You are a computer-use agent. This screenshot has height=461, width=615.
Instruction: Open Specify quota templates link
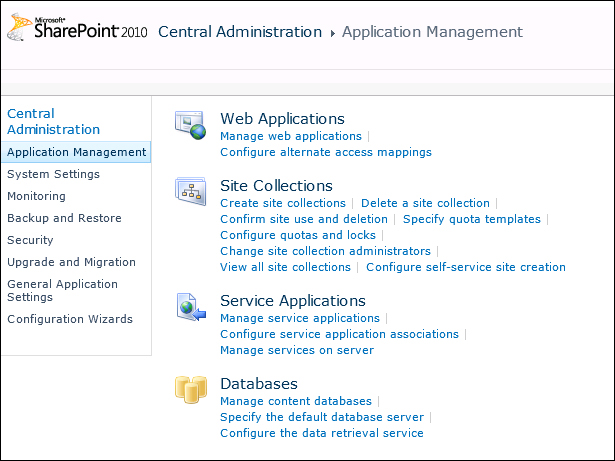coord(472,219)
